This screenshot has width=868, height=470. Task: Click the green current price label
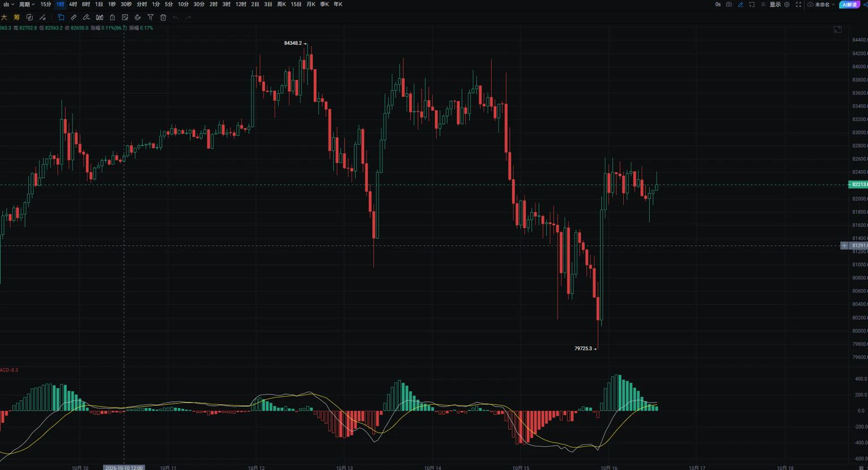(x=859, y=184)
